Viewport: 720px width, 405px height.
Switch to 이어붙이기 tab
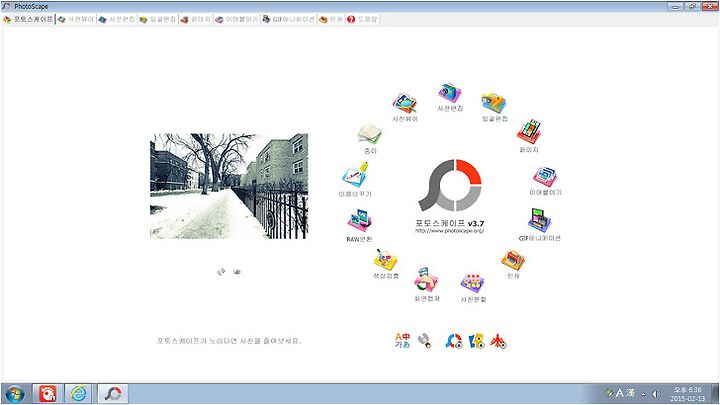(236, 19)
